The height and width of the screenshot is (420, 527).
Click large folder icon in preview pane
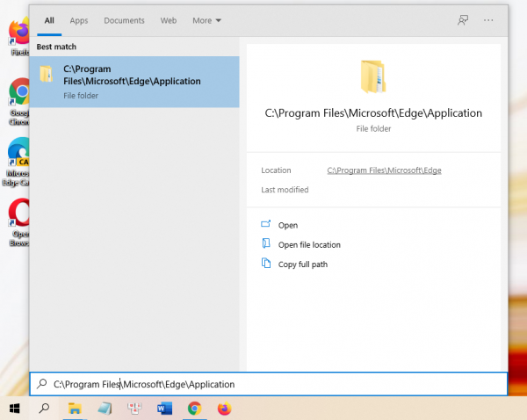click(373, 76)
